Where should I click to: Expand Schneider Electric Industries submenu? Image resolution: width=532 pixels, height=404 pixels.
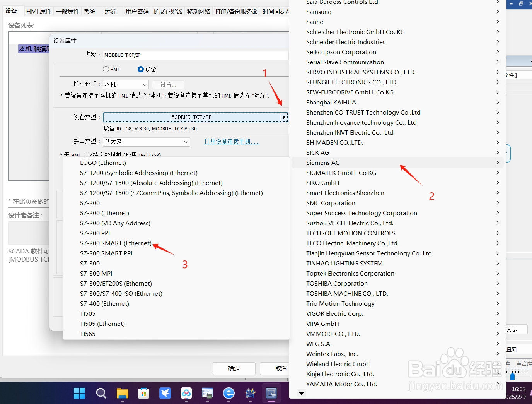tap(397, 42)
